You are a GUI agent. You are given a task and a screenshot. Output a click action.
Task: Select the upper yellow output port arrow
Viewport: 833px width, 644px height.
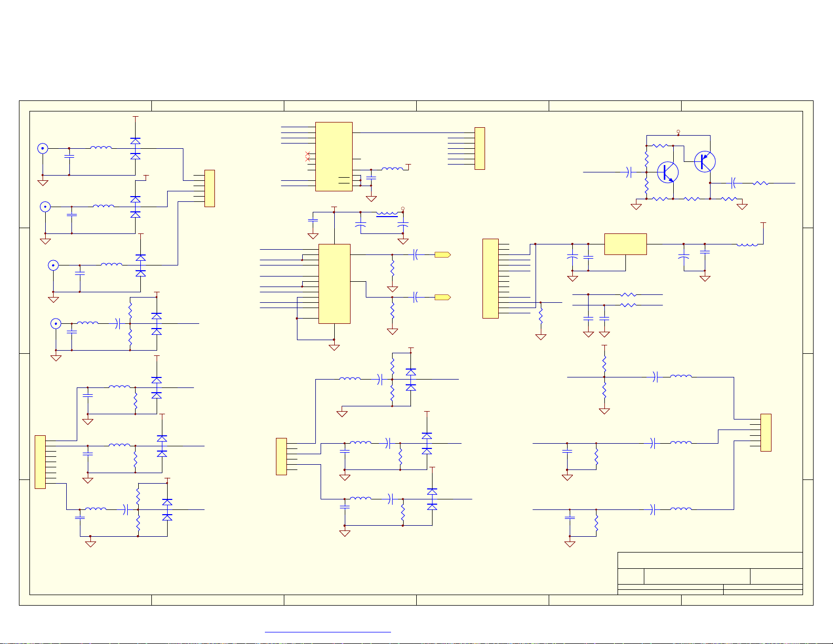pyautogui.click(x=443, y=255)
